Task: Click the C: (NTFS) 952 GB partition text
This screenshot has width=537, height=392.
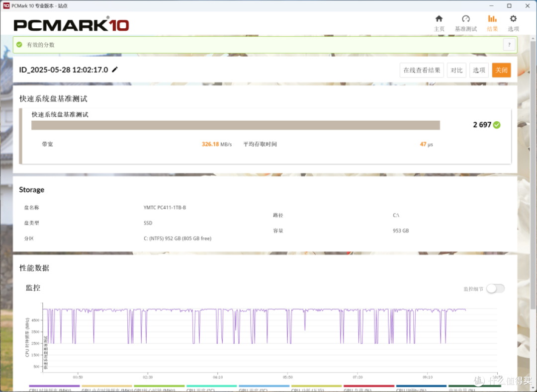Action: coord(178,238)
